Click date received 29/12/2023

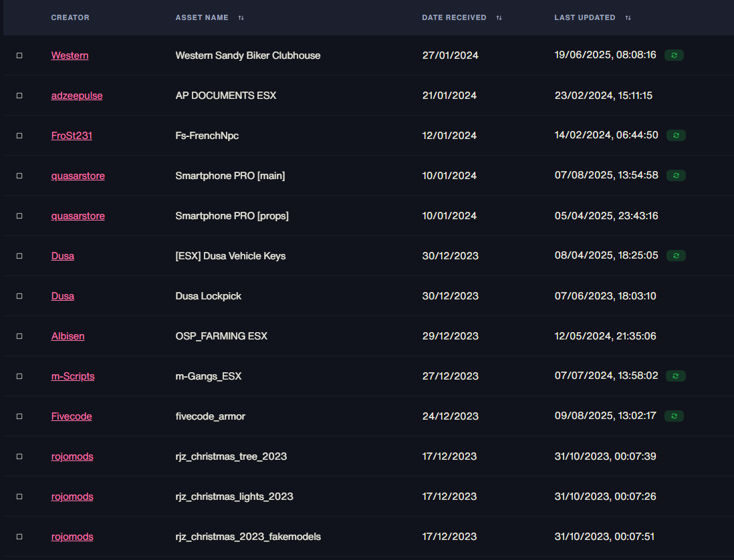coord(451,336)
